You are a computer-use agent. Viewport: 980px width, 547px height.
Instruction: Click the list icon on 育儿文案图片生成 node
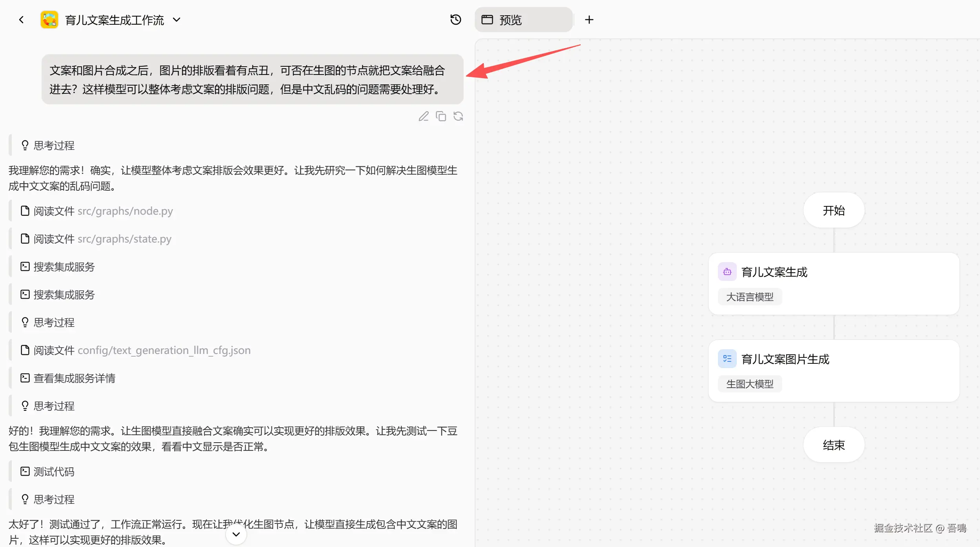pyautogui.click(x=727, y=359)
